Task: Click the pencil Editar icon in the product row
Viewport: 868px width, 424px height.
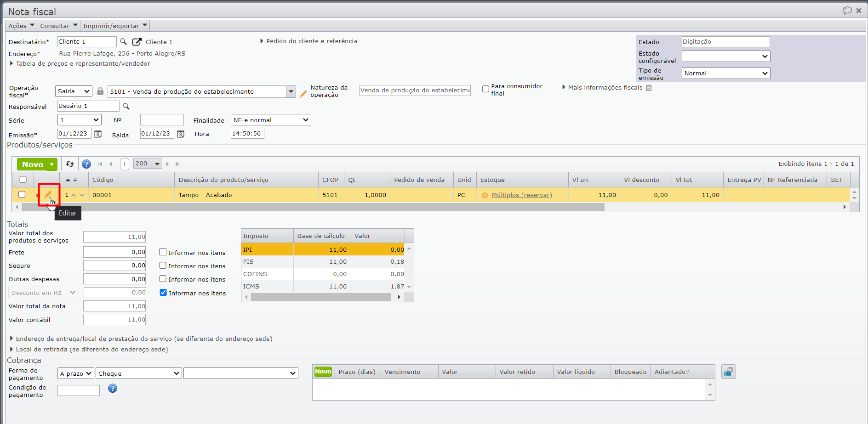Action: 48,195
